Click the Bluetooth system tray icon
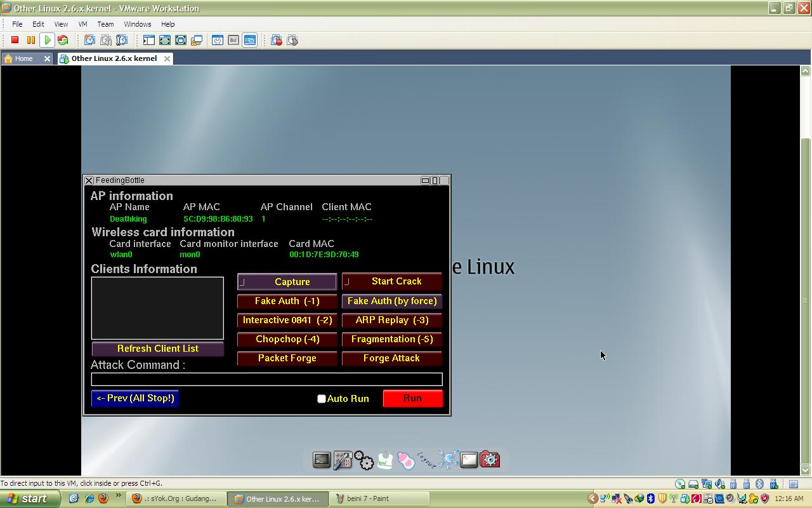Screen dimensions: 812x508 tap(650, 498)
